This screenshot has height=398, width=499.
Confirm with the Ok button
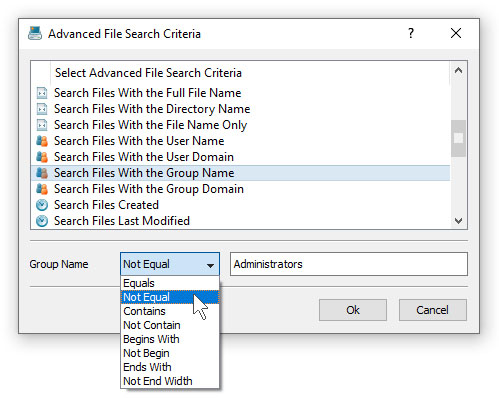coord(353,310)
